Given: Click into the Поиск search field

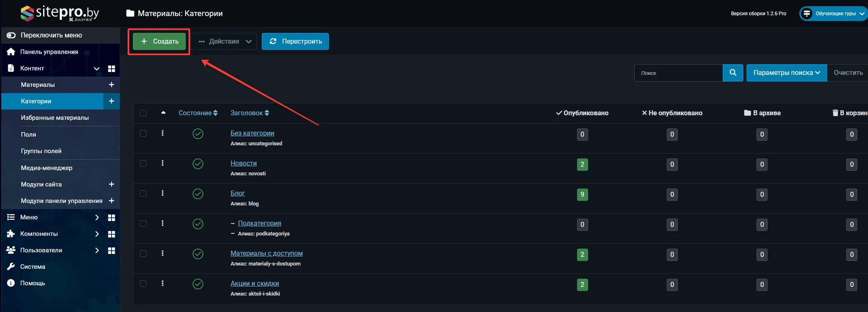Looking at the screenshot, I should [678, 73].
